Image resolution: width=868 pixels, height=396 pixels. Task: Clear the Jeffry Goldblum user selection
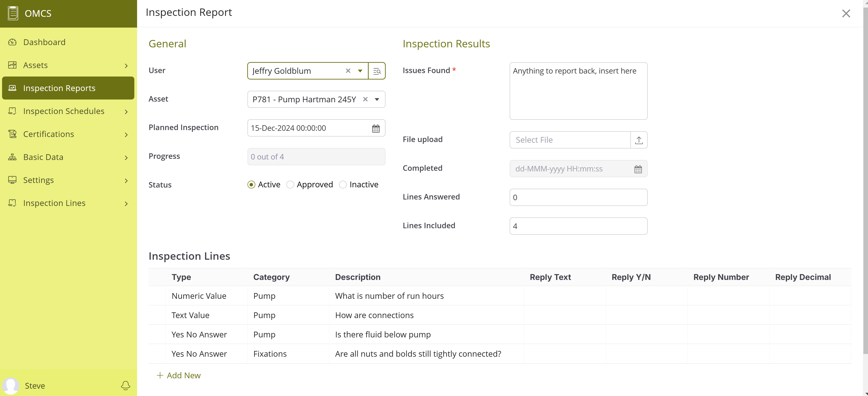pyautogui.click(x=348, y=71)
